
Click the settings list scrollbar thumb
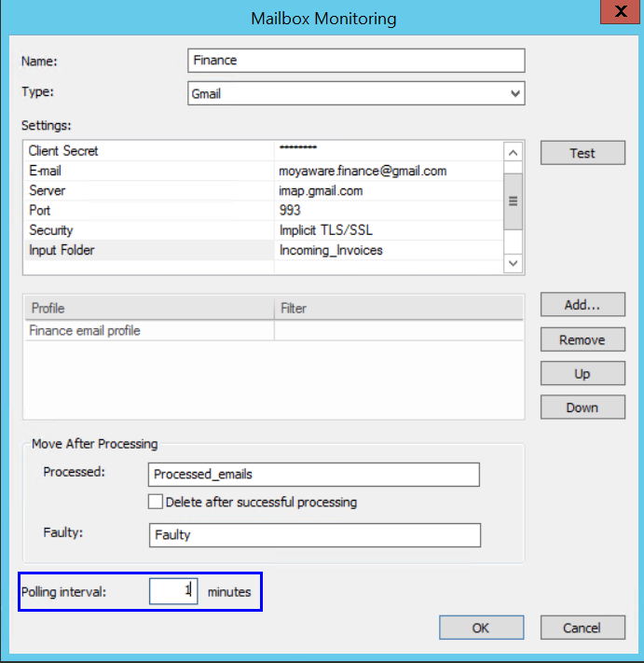pyautogui.click(x=513, y=200)
